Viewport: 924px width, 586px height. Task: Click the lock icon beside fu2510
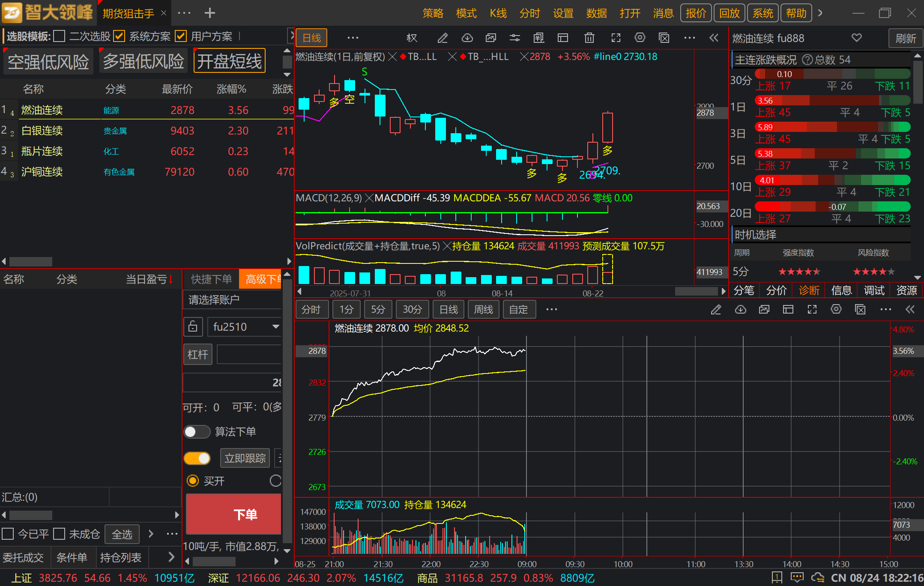pos(193,327)
